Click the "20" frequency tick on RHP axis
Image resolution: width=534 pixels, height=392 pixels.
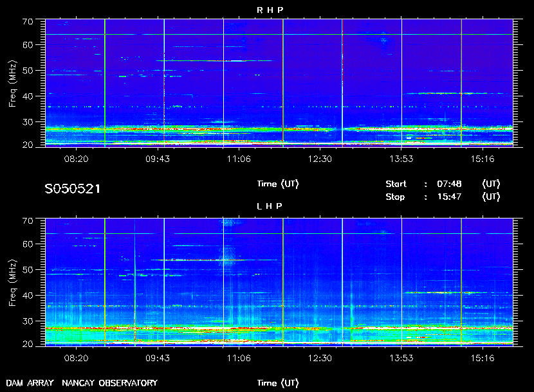(28, 145)
